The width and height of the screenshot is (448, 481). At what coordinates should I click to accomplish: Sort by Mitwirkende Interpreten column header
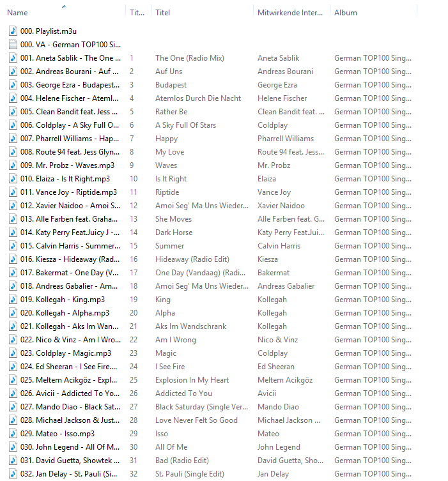[290, 13]
